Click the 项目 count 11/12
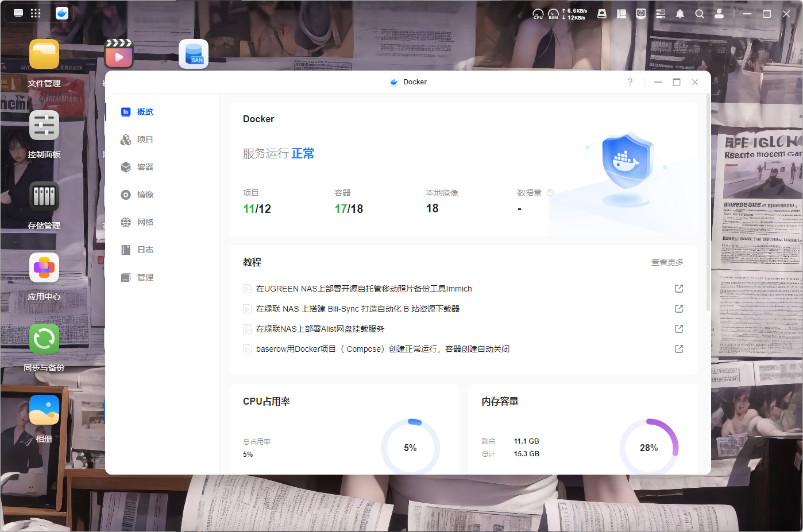The image size is (803, 532). (x=257, y=209)
